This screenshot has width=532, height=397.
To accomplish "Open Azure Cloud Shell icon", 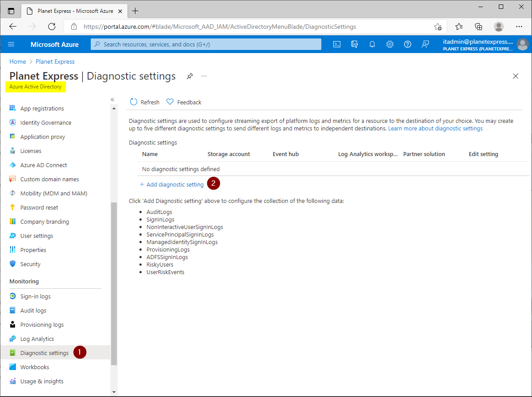I will 337,44.
